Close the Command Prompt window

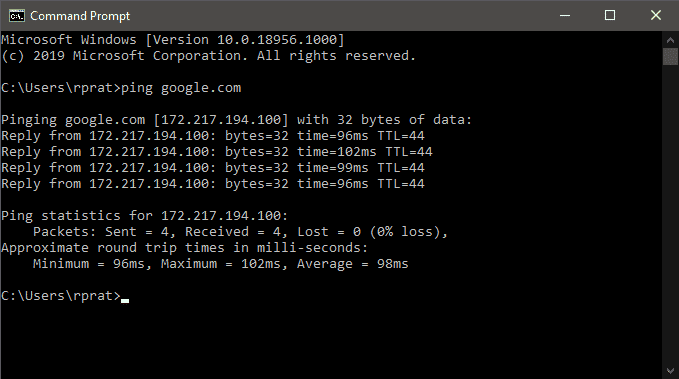(x=656, y=16)
